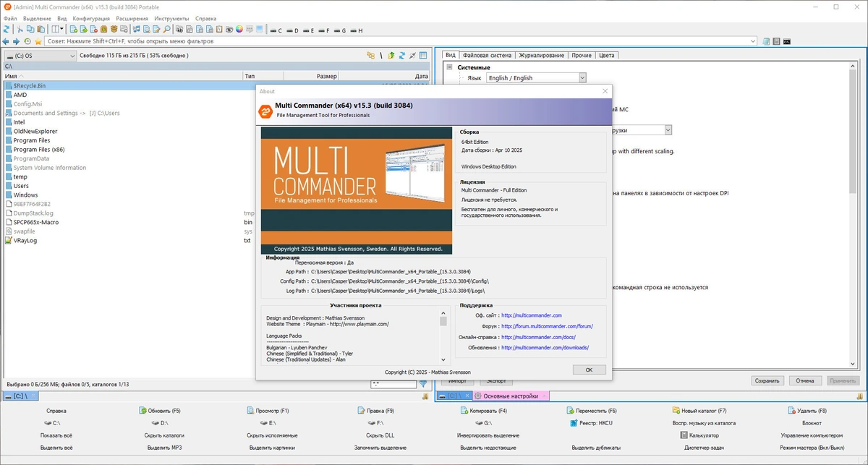Select the OldNewExplorer folder
The width and height of the screenshot is (868, 465).
35,132
